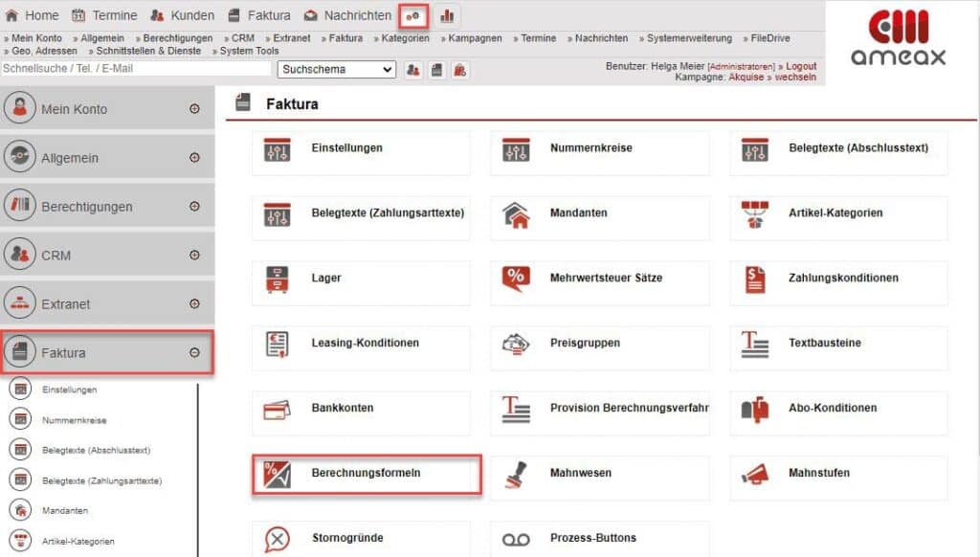The width and height of the screenshot is (980, 557).
Task: Click the Logout link
Action: coord(799,66)
